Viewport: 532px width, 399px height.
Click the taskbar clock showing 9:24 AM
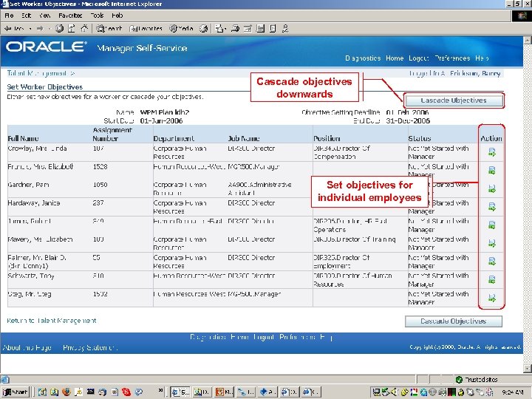click(x=512, y=392)
